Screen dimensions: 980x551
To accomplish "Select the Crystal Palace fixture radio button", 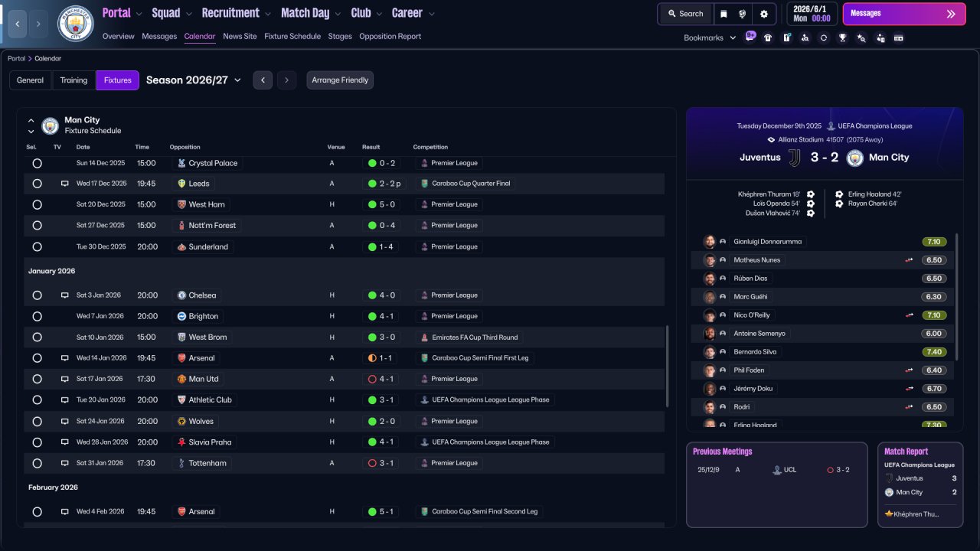I will 37,163.
